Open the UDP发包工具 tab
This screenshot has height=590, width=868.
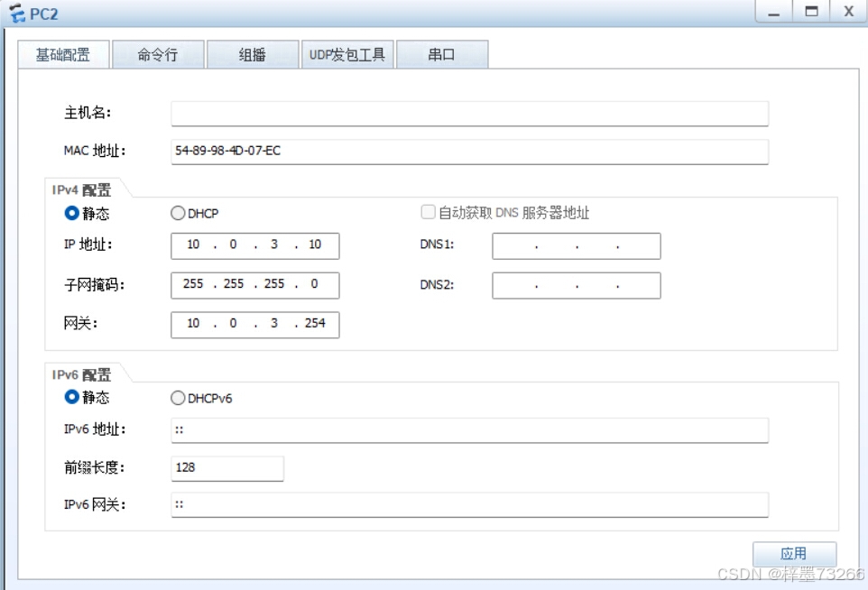[347, 54]
